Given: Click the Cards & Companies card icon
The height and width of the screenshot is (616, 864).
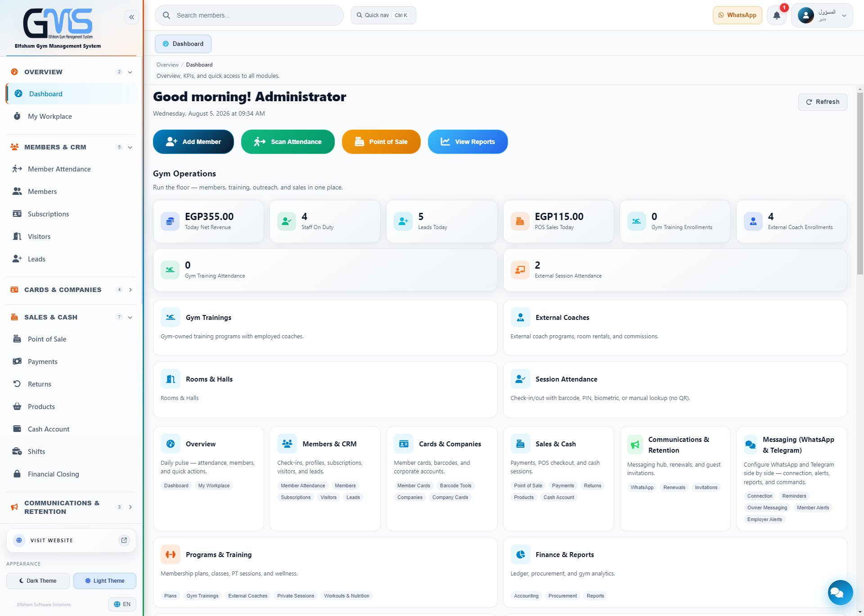Looking at the screenshot, I should point(404,444).
